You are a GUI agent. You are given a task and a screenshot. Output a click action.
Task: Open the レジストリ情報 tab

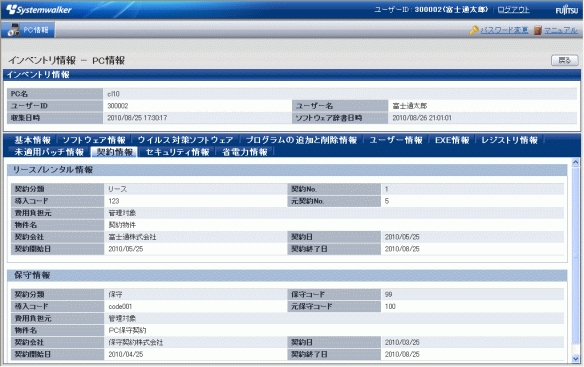pyautogui.click(x=509, y=140)
